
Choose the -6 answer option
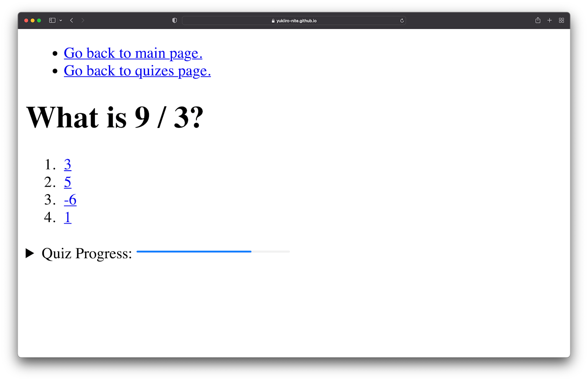(70, 200)
